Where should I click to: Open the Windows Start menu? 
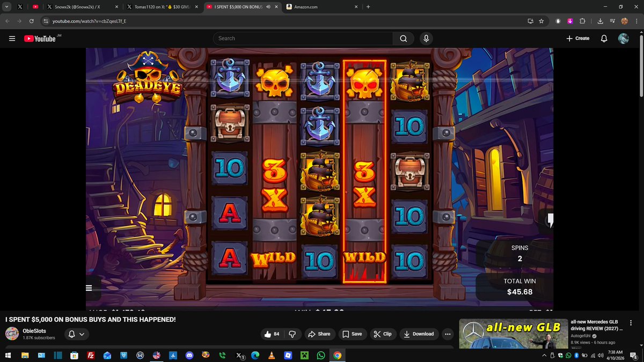(x=9, y=355)
